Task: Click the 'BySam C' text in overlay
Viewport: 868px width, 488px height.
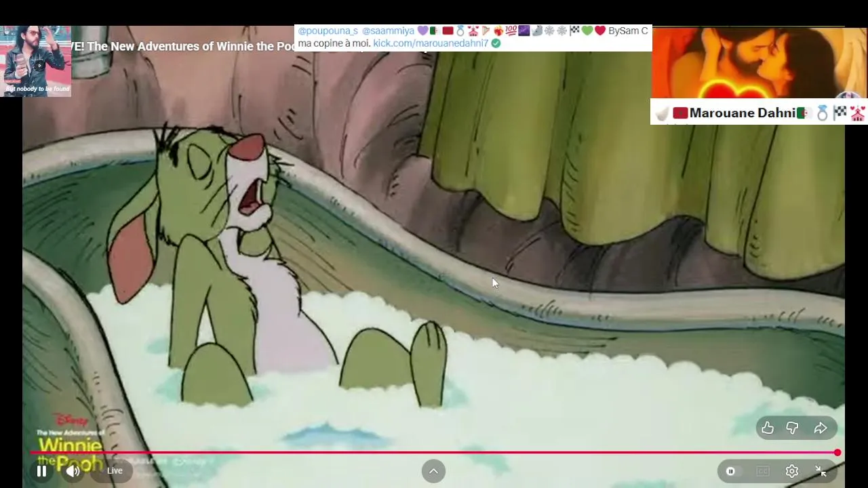Action: click(628, 30)
